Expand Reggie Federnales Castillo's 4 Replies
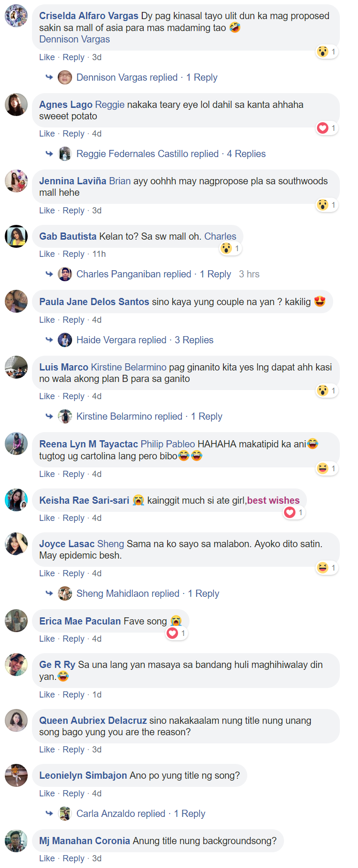This screenshot has height=868, width=358. pyautogui.click(x=246, y=154)
